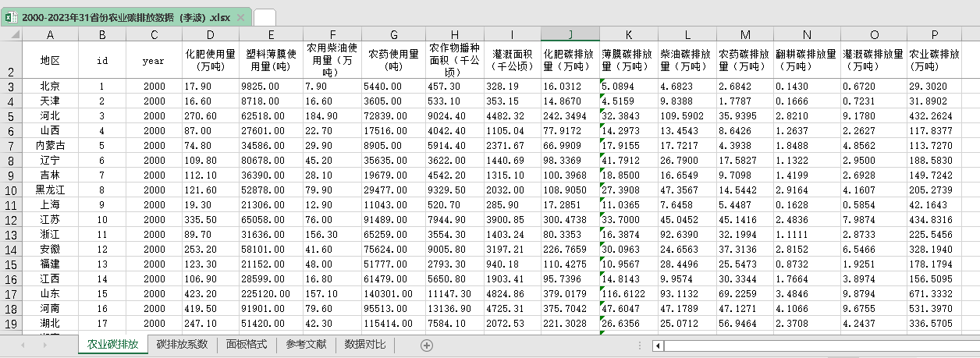Screen dimensions: 980x358
Task: Click the 塑料薄膜使用量(吨) header cell
Action: point(271,60)
